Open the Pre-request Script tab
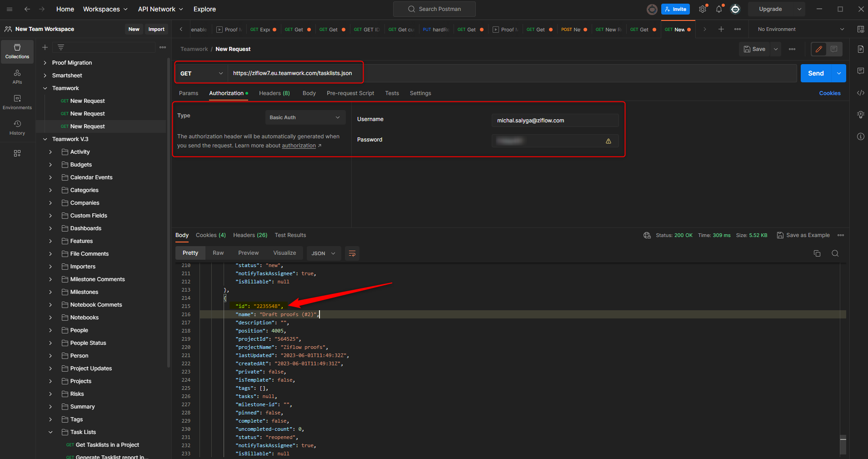 (350, 93)
